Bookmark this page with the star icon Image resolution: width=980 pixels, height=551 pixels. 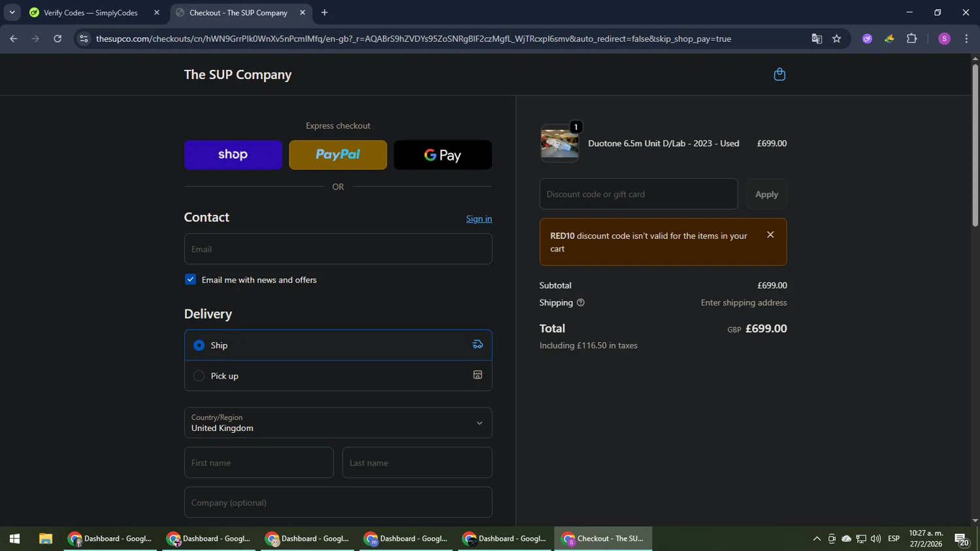(x=837, y=39)
